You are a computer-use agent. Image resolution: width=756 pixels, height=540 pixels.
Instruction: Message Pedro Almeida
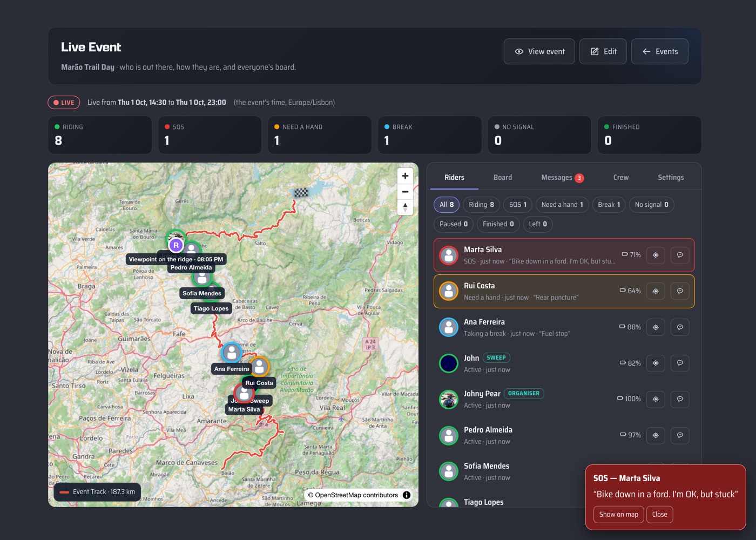click(x=680, y=435)
